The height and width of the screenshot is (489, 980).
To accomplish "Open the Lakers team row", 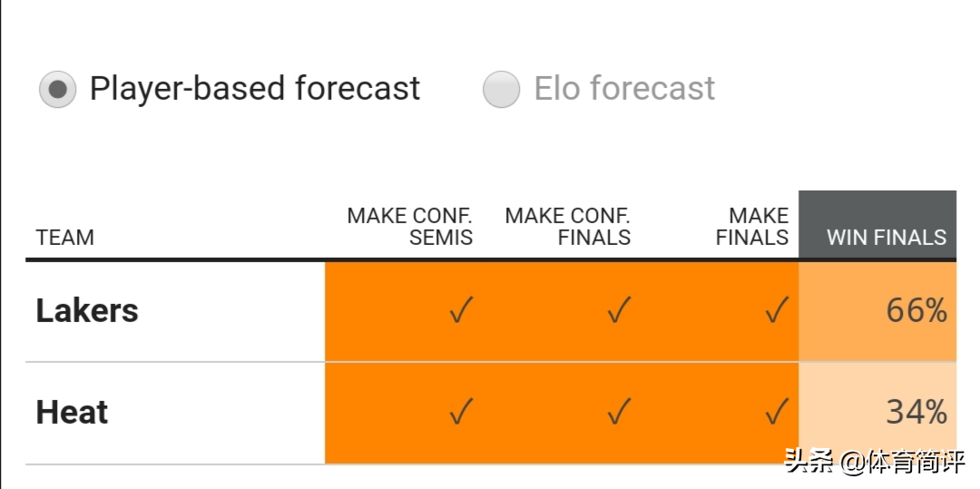I will coord(87,311).
